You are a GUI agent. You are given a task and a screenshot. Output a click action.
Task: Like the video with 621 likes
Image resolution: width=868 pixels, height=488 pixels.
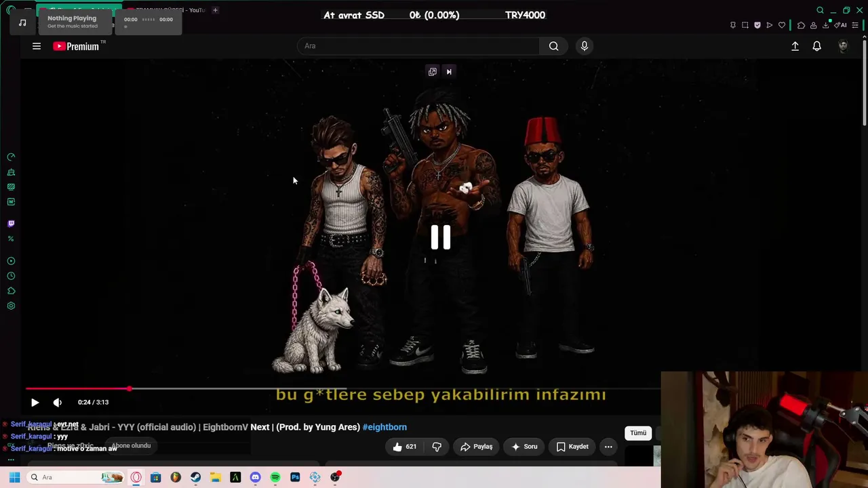tap(404, 447)
